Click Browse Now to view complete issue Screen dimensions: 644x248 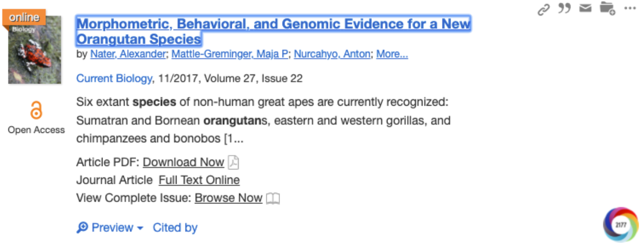228,198
